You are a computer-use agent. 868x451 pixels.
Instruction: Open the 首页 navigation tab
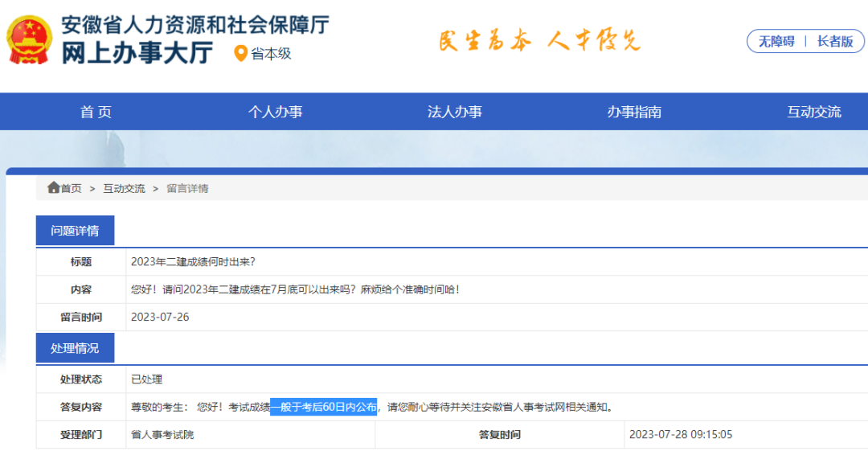96,112
